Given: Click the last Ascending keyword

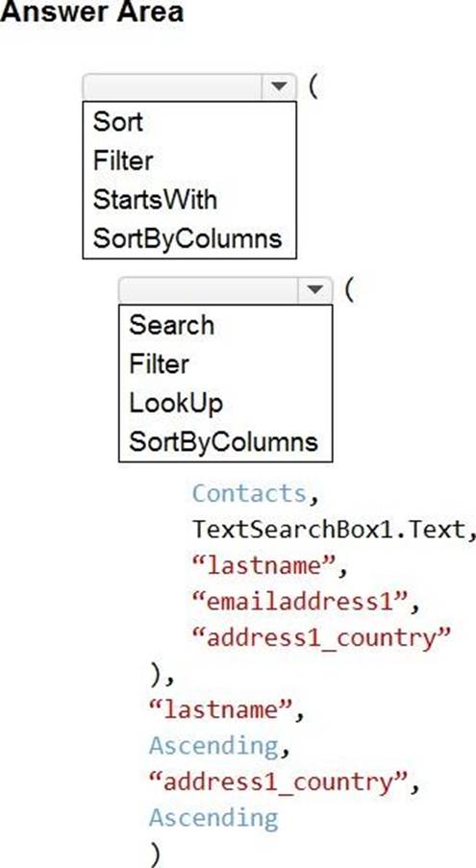Looking at the screenshot, I should [x=213, y=818].
